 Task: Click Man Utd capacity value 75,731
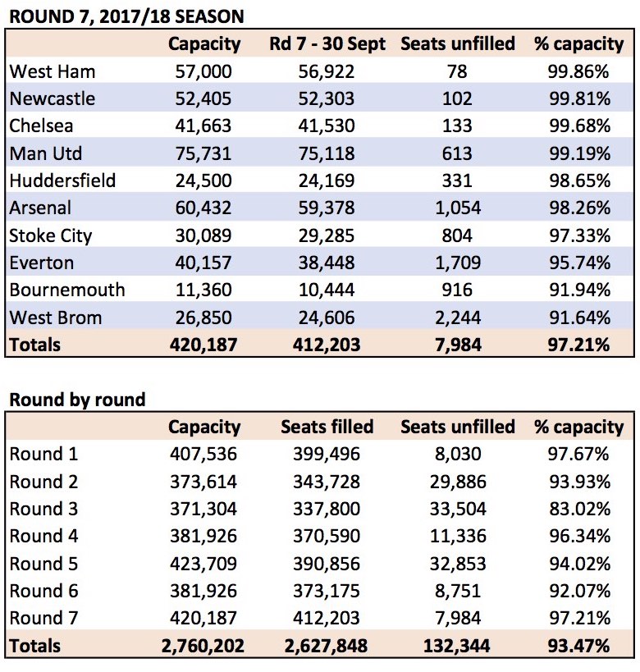(x=203, y=153)
